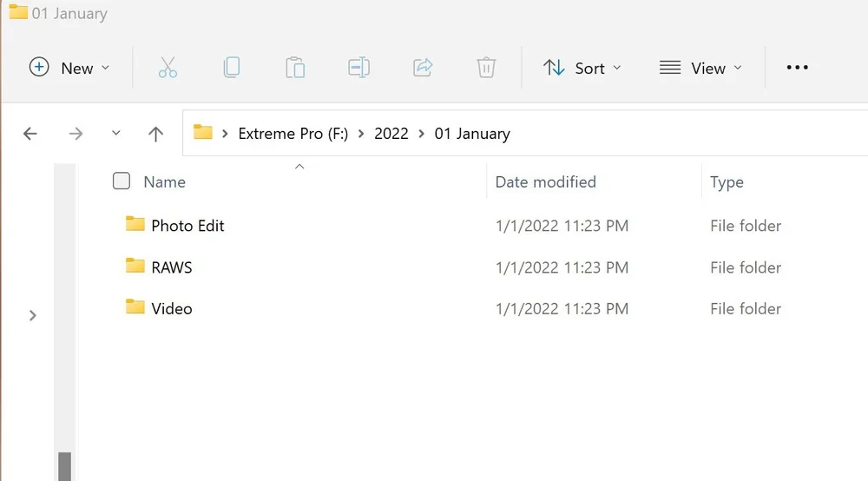Click the Paste clipboard icon
Image resolution: width=868 pixels, height=481 pixels.
pos(295,68)
